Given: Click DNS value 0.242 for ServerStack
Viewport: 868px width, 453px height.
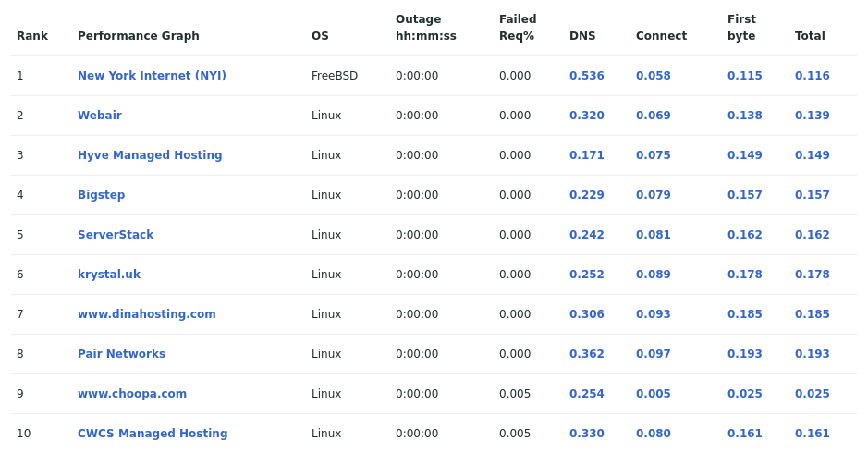Looking at the screenshot, I should (x=587, y=234).
